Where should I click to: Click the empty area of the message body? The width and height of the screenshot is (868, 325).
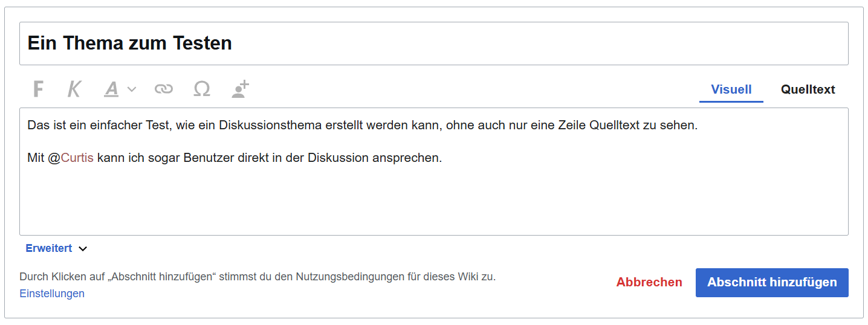pos(433,199)
